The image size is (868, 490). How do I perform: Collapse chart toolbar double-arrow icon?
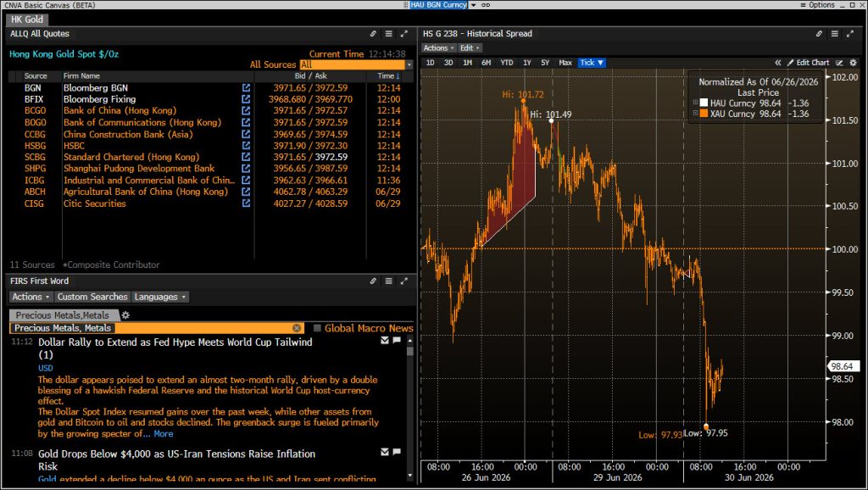(778, 63)
